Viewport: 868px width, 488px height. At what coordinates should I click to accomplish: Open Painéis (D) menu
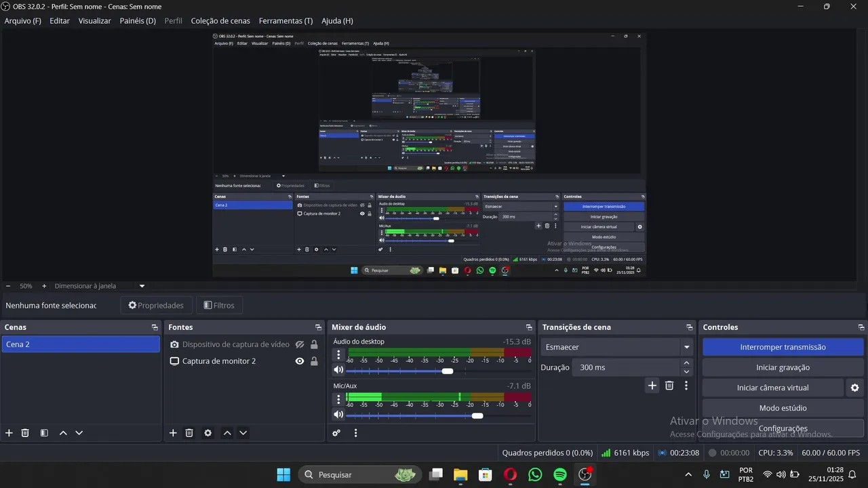pyautogui.click(x=138, y=21)
